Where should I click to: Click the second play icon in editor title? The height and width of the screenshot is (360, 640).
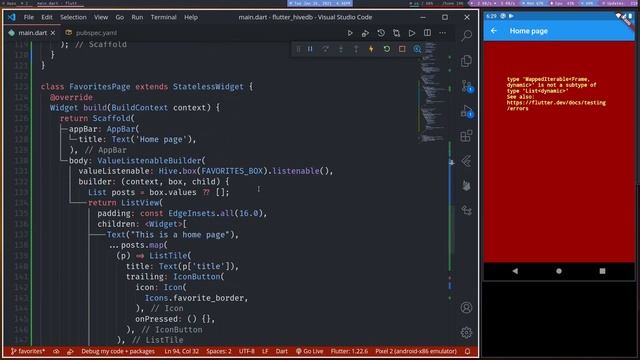tap(412, 33)
